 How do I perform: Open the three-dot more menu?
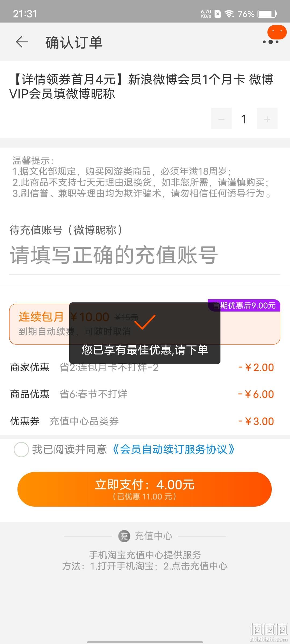[x=270, y=42]
